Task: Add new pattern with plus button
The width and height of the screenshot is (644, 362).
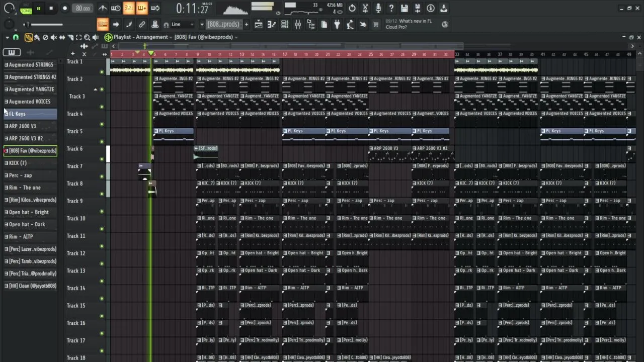Action: click(246, 24)
